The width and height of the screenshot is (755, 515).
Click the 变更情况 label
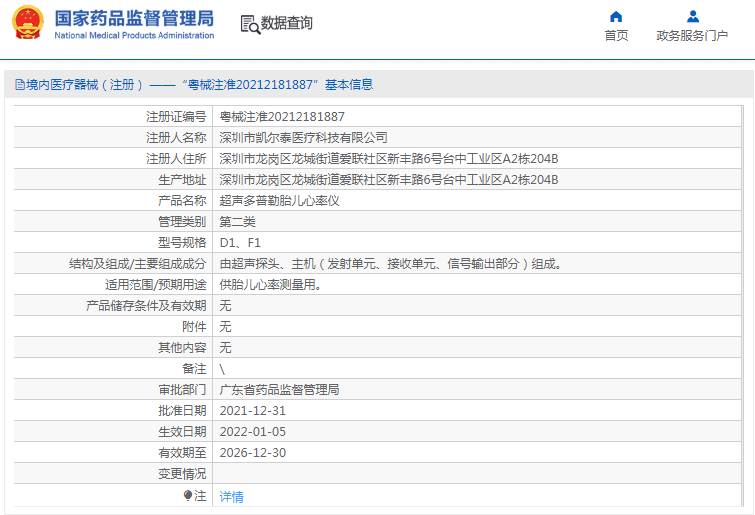182,474
